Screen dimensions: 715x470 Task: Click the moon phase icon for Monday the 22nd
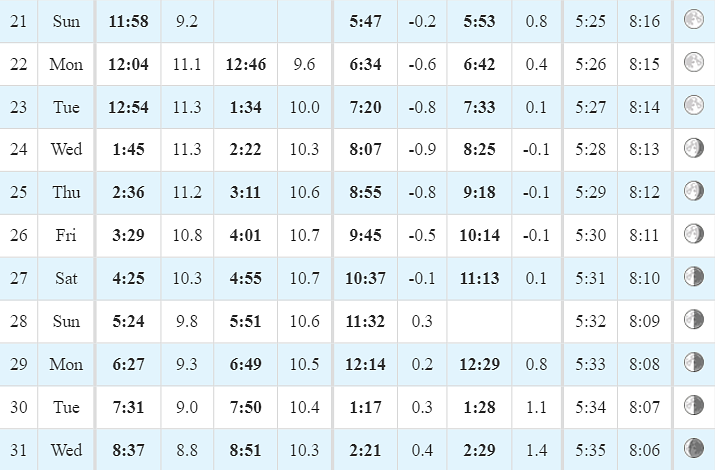pyautogui.click(x=694, y=62)
